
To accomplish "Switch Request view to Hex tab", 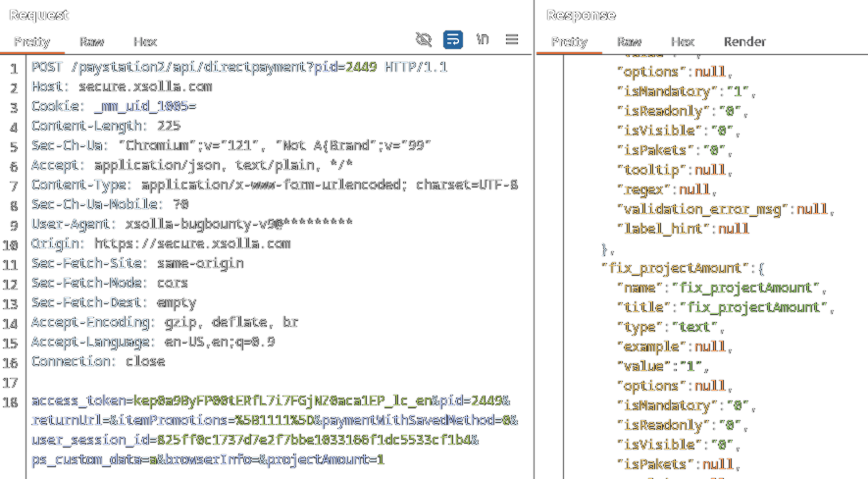I will 145,42.
